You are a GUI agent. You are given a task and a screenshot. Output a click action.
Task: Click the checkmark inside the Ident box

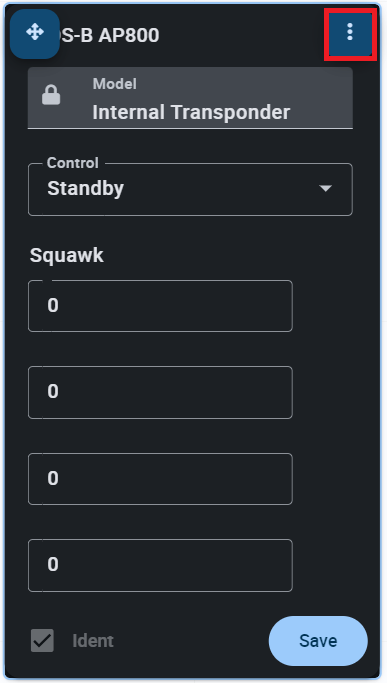[42, 641]
